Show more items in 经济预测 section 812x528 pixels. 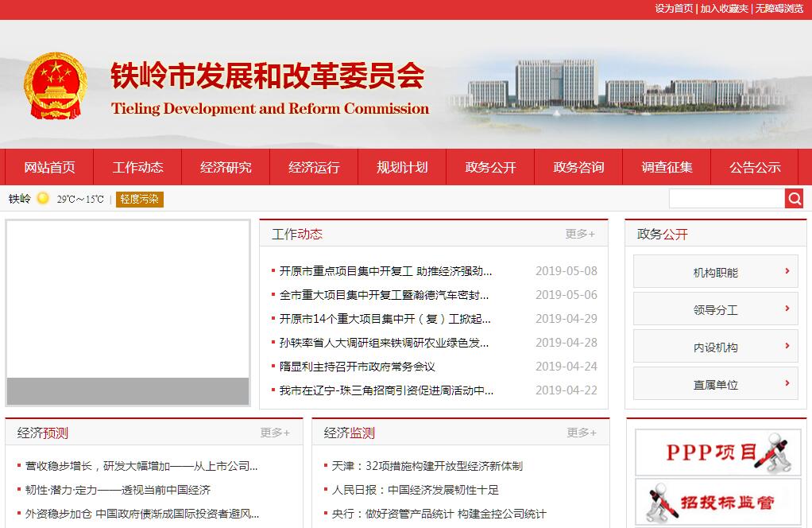[275, 433]
